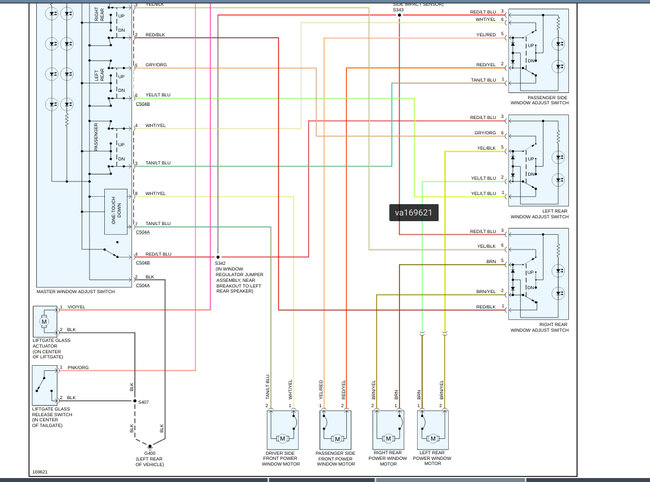Image resolution: width=650 pixels, height=482 pixels.
Task: Select PASSENGER SIDE FRONT POWER WINDOW MOTOR label
Action: 335,459
